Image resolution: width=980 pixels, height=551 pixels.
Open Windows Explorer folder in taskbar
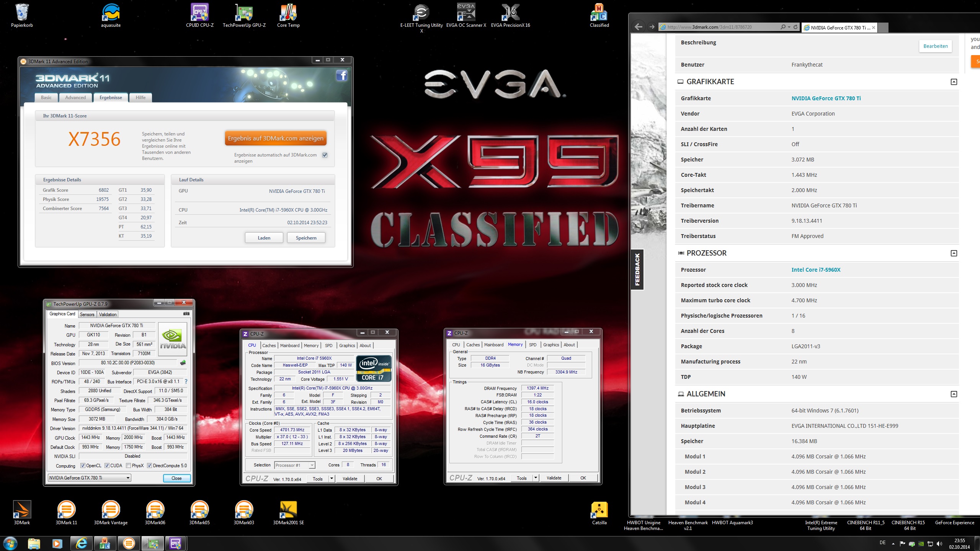tap(34, 543)
